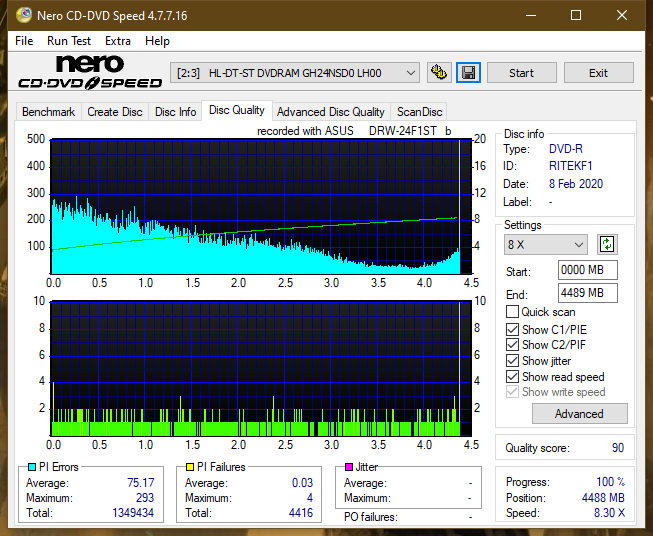653x536 pixels.
Task: Click the Position value 4488 MB
Action: tap(603, 498)
